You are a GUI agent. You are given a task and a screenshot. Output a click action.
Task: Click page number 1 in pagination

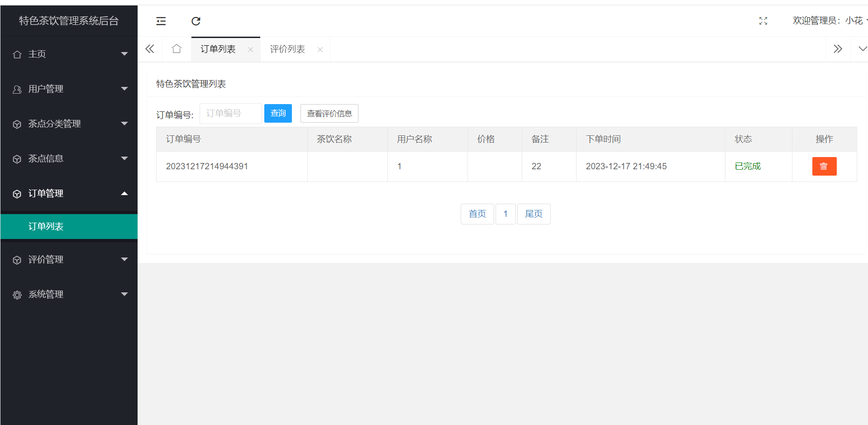tap(506, 214)
